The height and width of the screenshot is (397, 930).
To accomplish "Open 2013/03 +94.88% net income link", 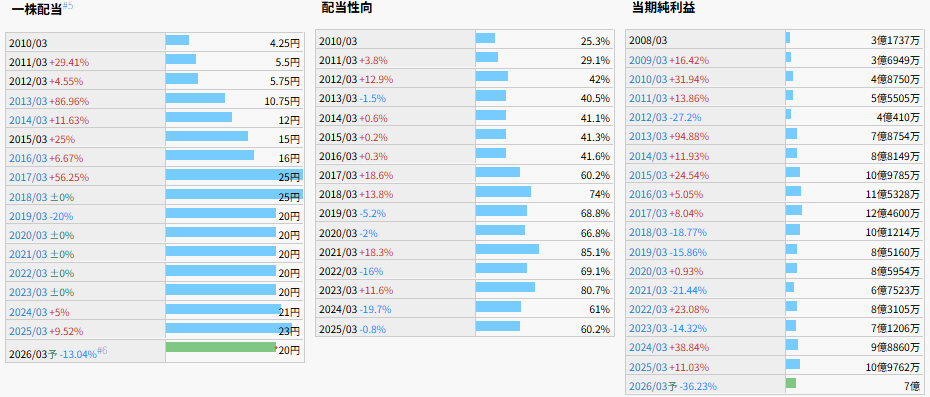I will click(x=648, y=136).
